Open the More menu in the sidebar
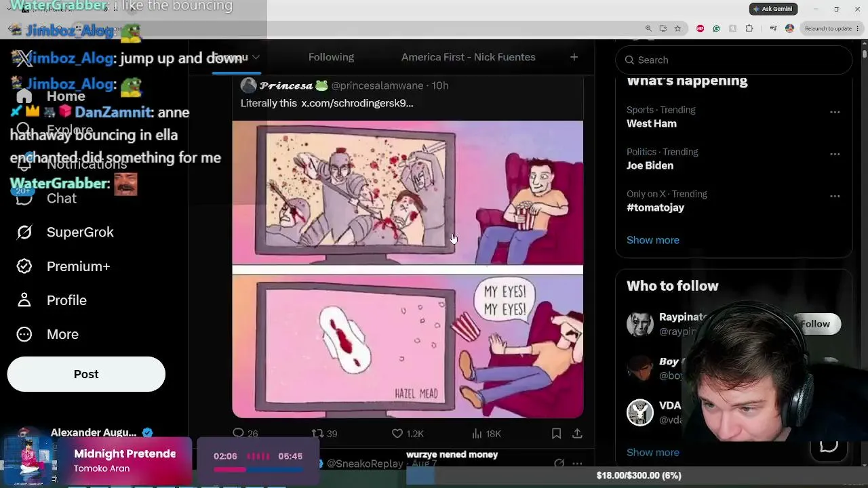 click(47, 334)
